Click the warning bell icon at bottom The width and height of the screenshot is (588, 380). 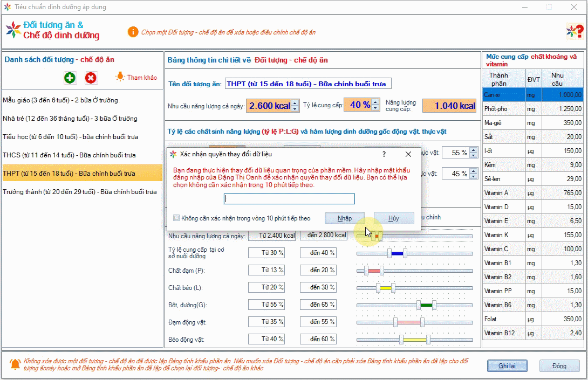pos(15,364)
